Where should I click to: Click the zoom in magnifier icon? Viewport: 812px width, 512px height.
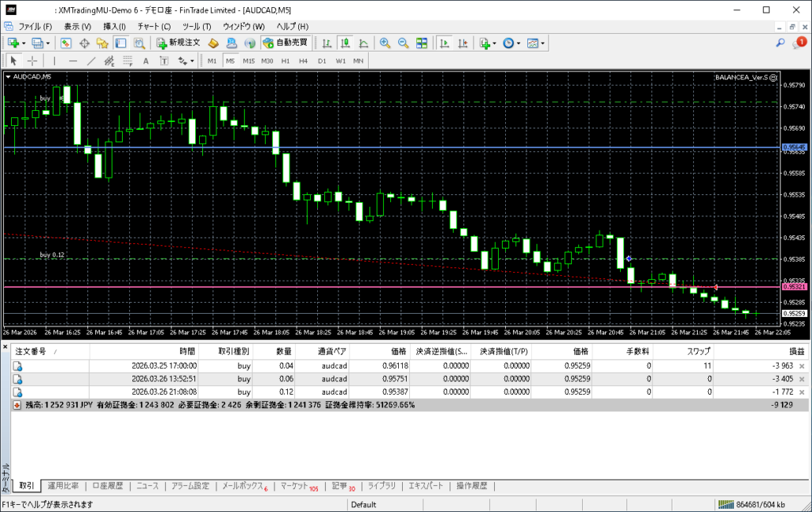click(385, 43)
